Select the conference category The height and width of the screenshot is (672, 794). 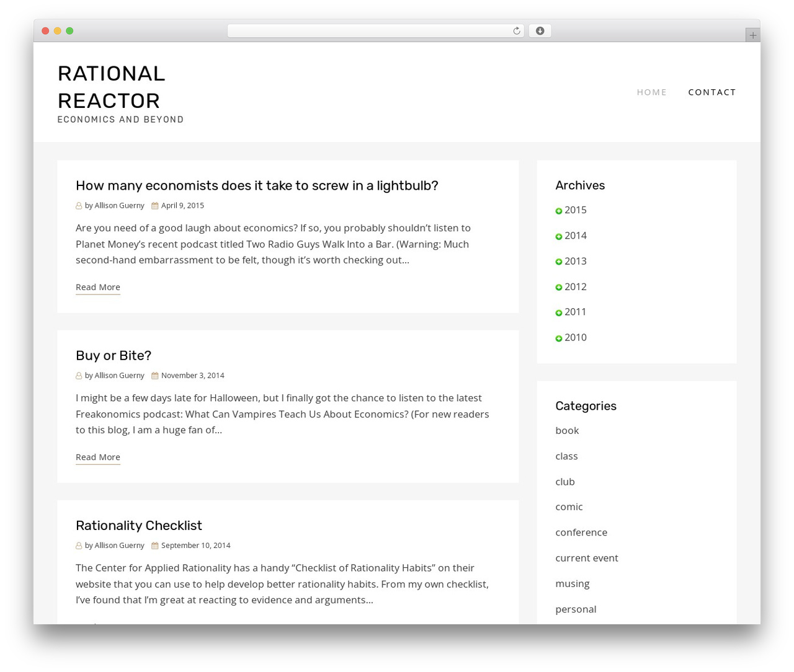coord(581,533)
